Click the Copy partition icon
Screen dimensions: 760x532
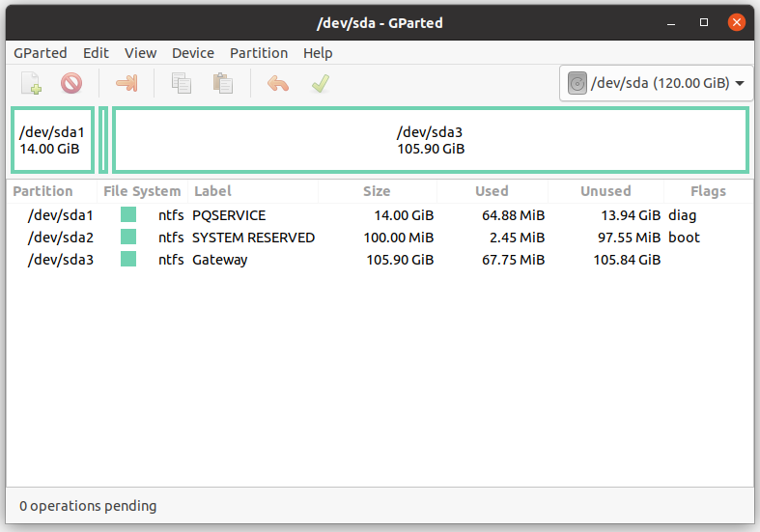tap(182, 83)
